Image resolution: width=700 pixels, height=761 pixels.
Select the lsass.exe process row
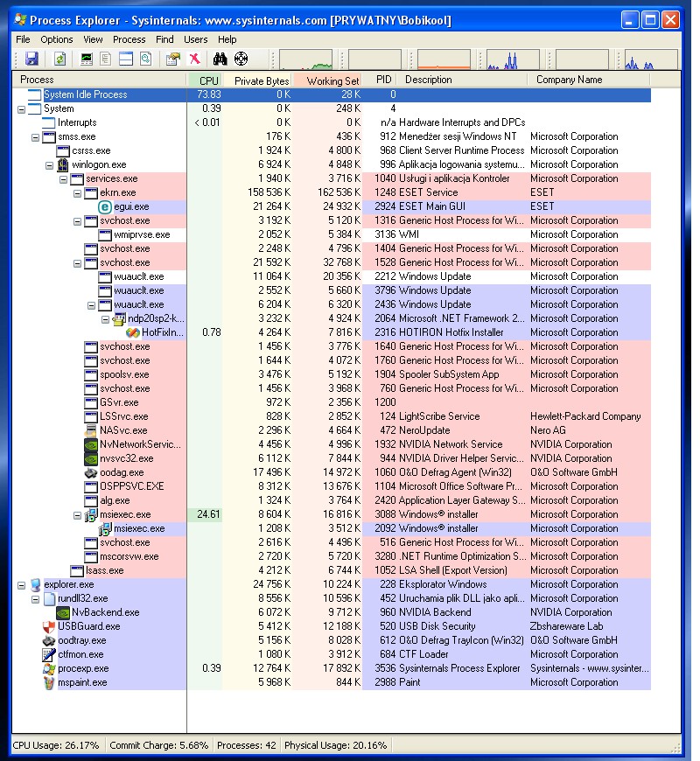coord(332,570)
